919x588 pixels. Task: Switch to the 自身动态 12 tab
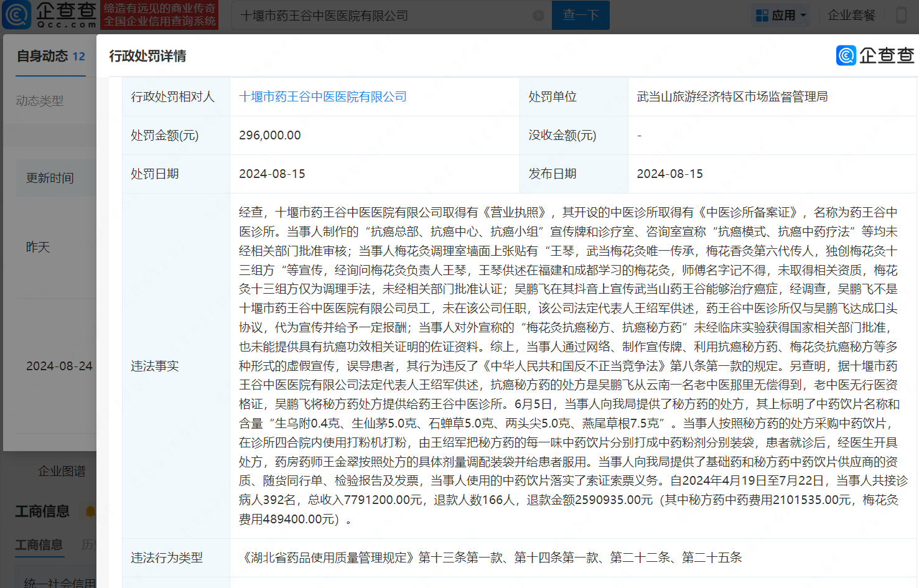[51, 56]
